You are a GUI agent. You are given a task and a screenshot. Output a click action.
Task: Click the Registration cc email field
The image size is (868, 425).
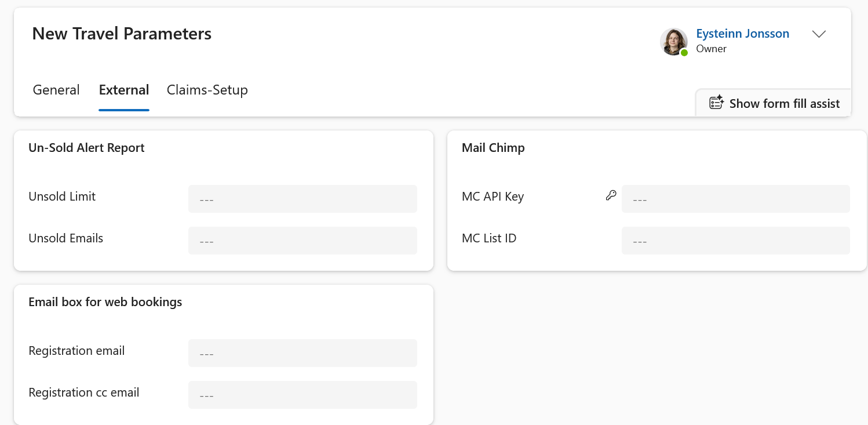(302, 395)
